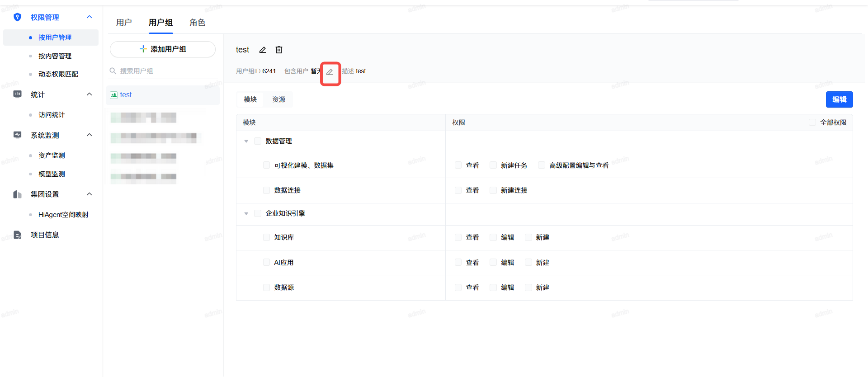
Task: Switch to the 角色 tab
Action: (x=197, y=23)
